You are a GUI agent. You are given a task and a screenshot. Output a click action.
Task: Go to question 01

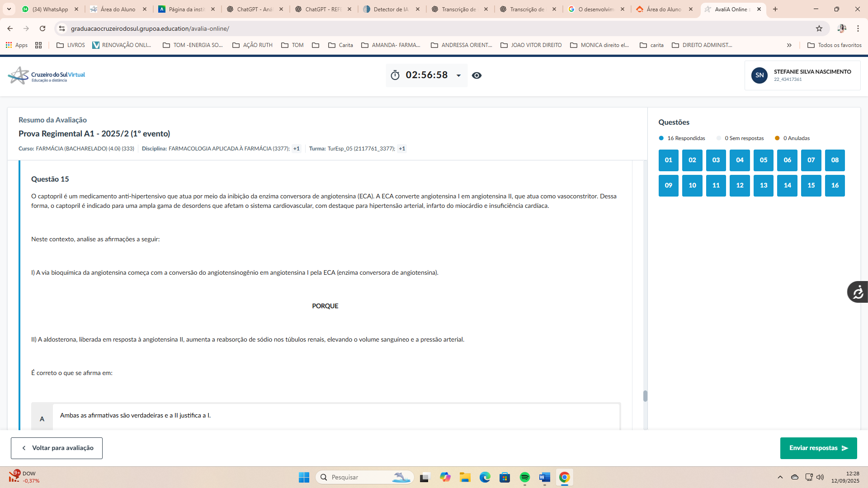pyautogui.click(x=668, y=160)
